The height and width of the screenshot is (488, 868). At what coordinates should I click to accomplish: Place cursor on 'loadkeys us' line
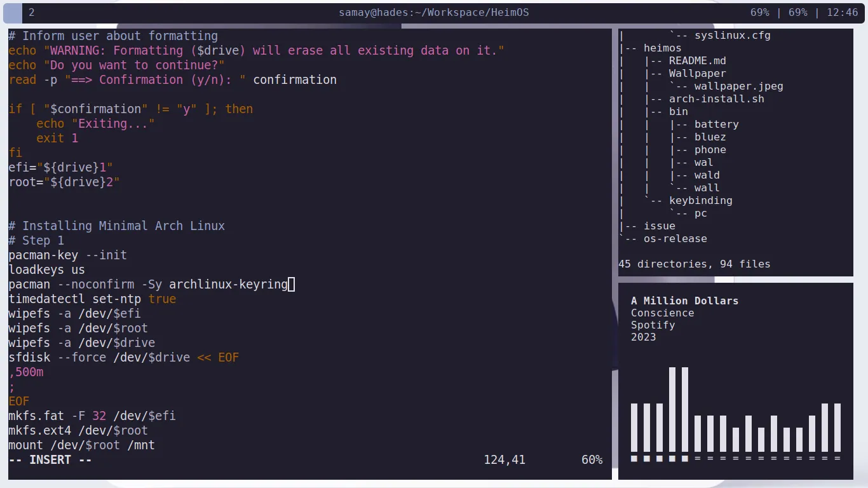pos(46,269)
